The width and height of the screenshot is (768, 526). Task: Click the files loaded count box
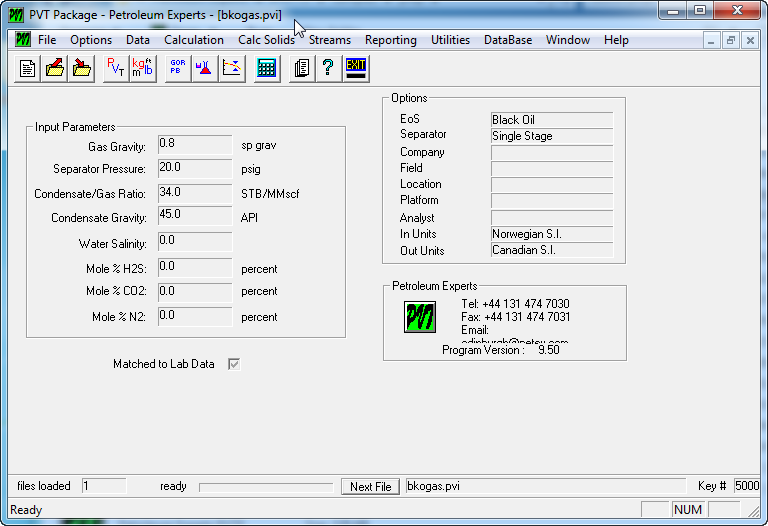click(104, 486)
